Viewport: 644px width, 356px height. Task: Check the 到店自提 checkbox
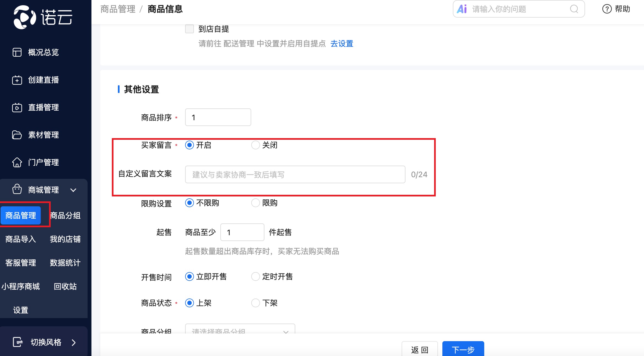click(x=190, y=29)
